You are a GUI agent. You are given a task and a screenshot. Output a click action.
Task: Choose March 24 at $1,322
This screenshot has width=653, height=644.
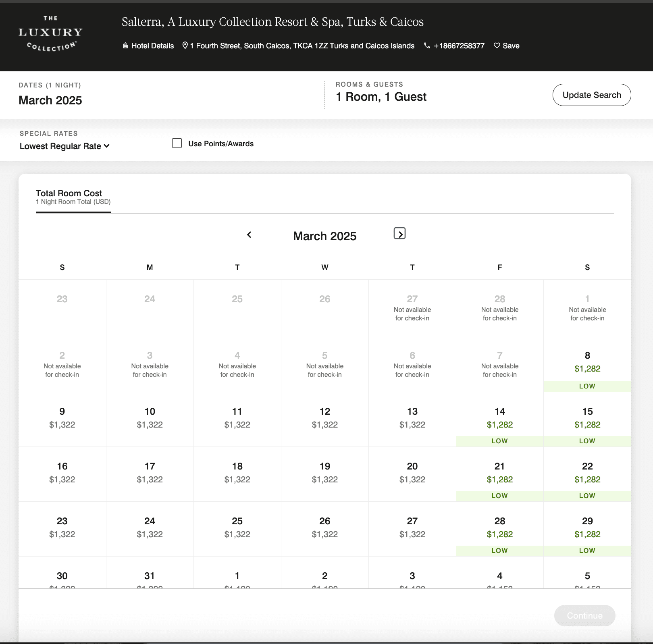click(150, 529)
